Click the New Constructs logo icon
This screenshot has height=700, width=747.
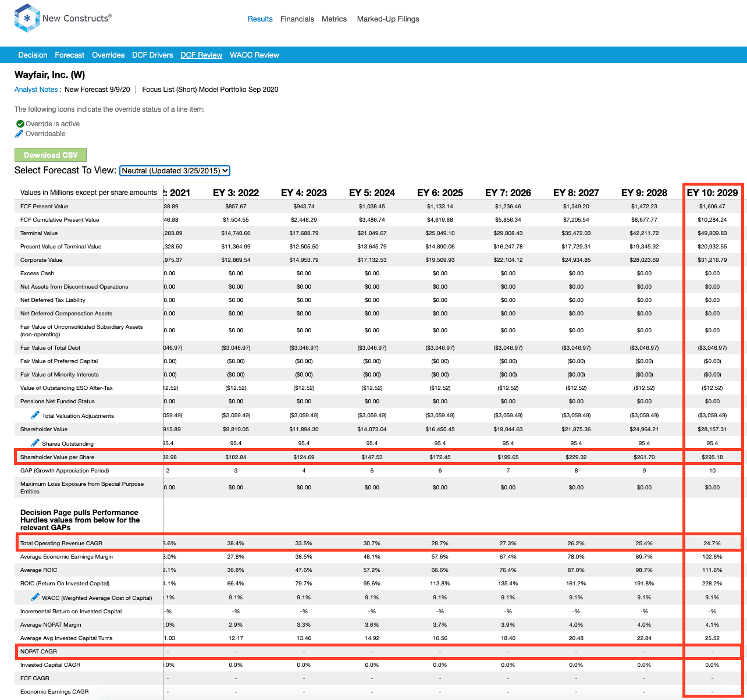pyautogui.click(x=27, y=18)
